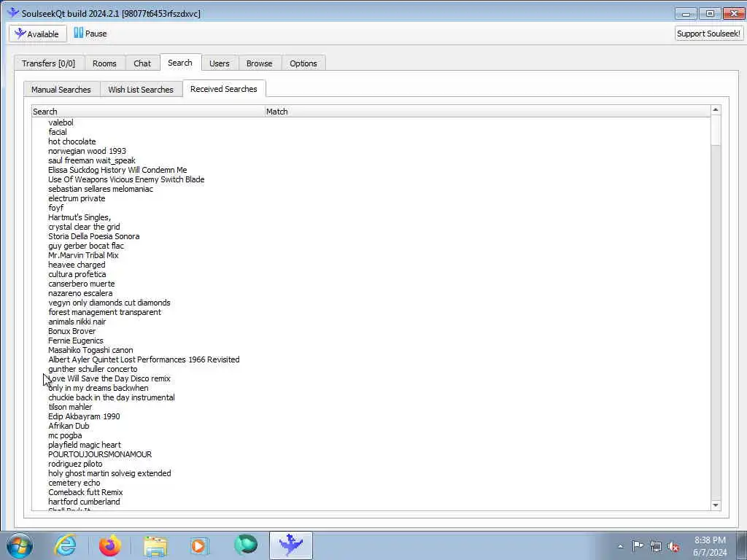
Task: Show the Wish List Searches sub-tab
Action: click(x=141, y=90)
